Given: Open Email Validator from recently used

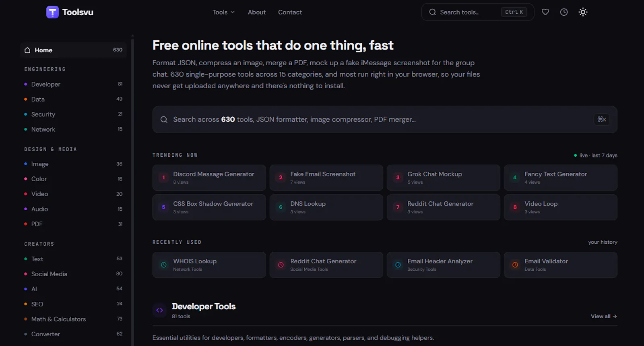Looking at the screenshot, I should point(561,265).
